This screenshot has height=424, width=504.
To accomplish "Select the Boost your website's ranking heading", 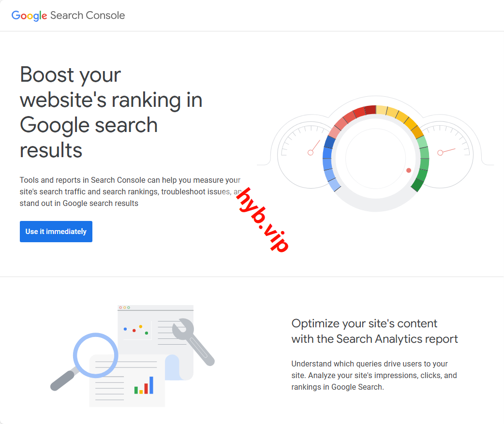I will pyautogui.click(x=111, y=112).
